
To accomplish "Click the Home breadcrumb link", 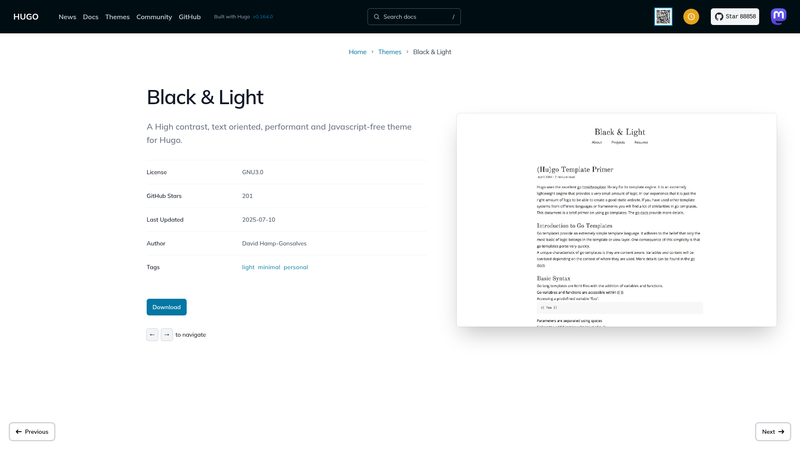I will (357, 52).
